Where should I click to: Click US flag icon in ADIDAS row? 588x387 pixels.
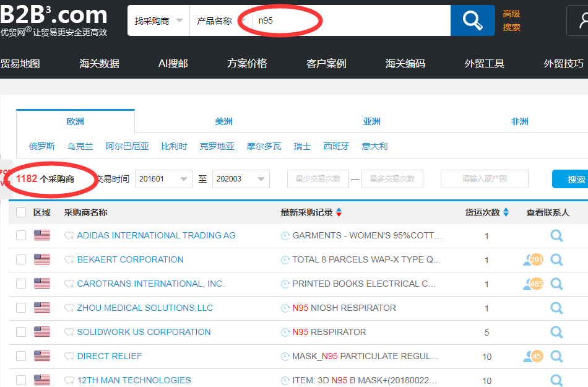42,235
